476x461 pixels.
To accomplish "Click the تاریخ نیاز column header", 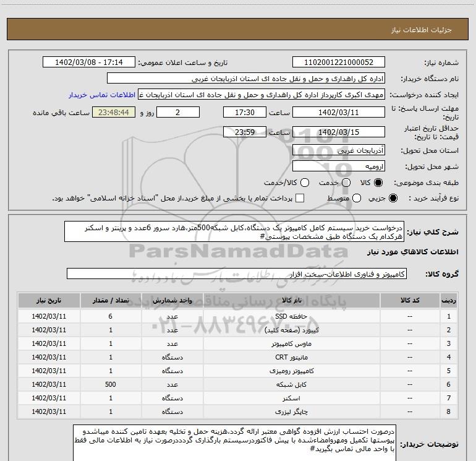I will pyautogui.click(x=49, y=301).
